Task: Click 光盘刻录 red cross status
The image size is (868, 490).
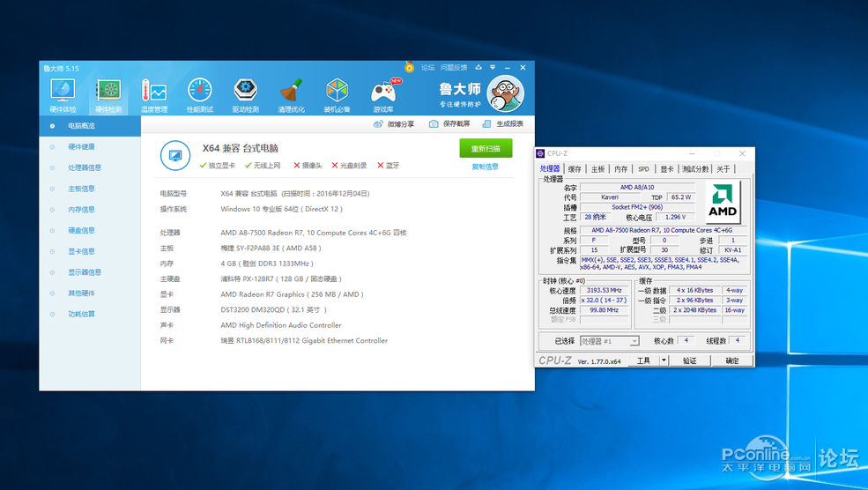Action: [x=349, y=166]
